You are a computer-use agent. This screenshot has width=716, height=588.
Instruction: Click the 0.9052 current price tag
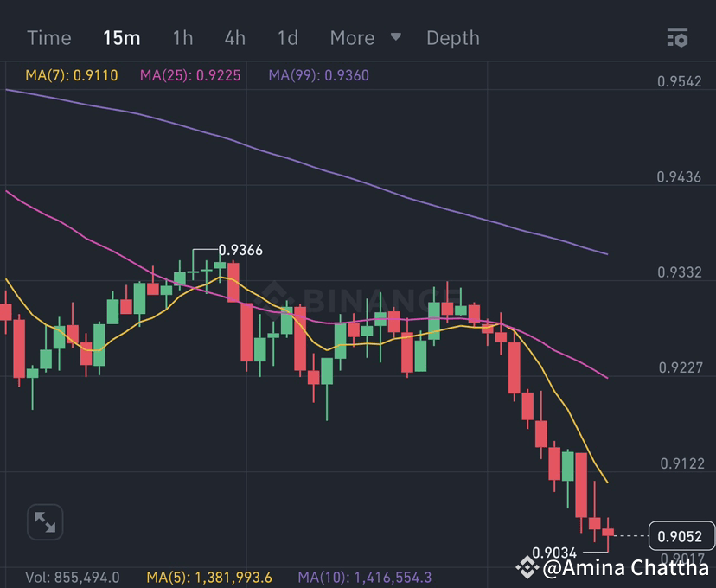(680, 534)
